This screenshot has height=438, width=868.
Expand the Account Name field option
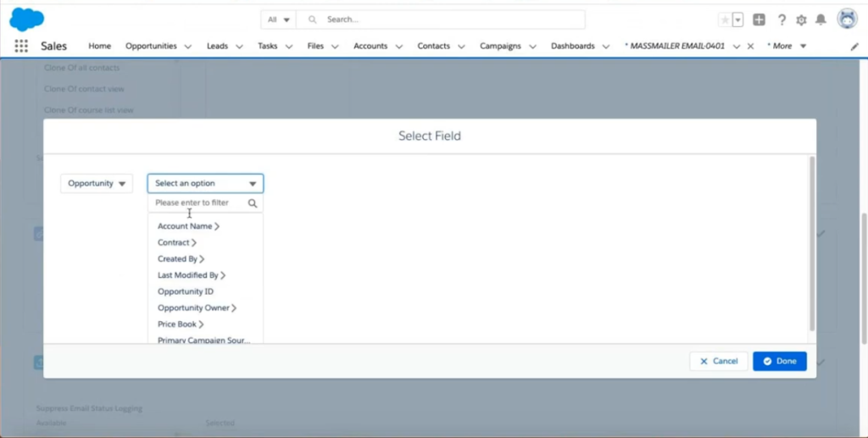click(x=189, y=226)
